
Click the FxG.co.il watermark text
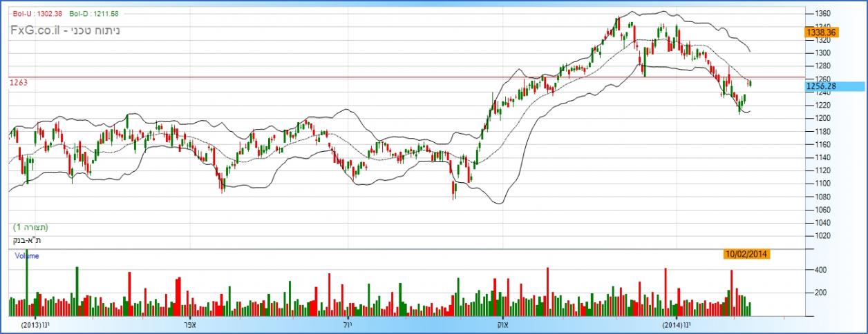(34, 31)
